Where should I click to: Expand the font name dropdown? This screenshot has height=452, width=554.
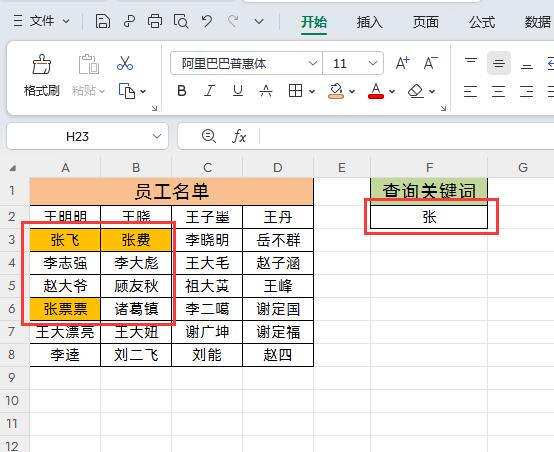click(312, 64)
